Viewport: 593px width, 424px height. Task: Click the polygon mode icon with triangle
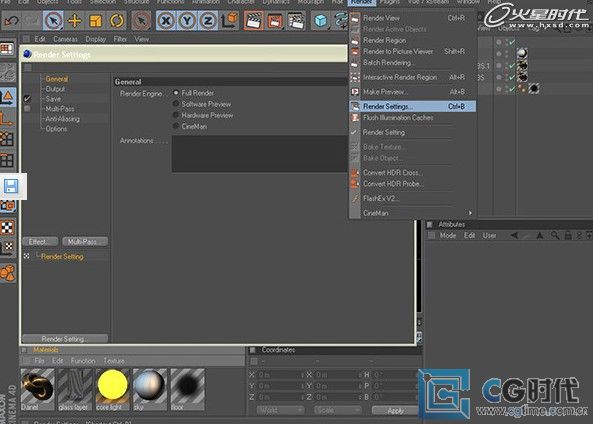point(7,98)
